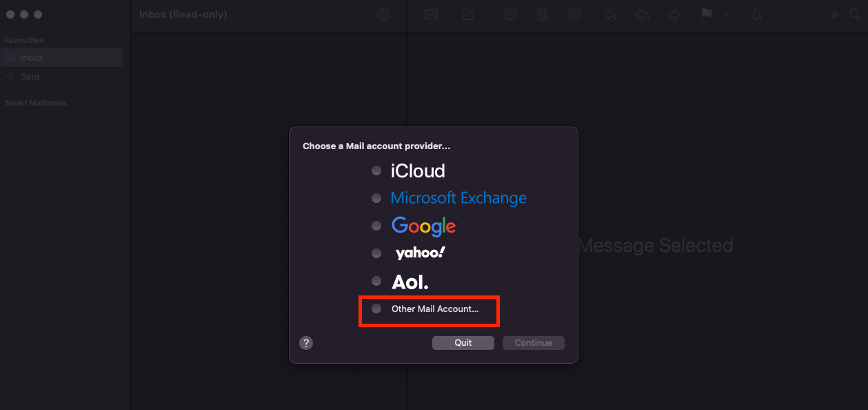Image resolution: width=868 pixels, height=410 pixels.
Task: Open the Compose New Message icon
Action: [x=468, y=14]
